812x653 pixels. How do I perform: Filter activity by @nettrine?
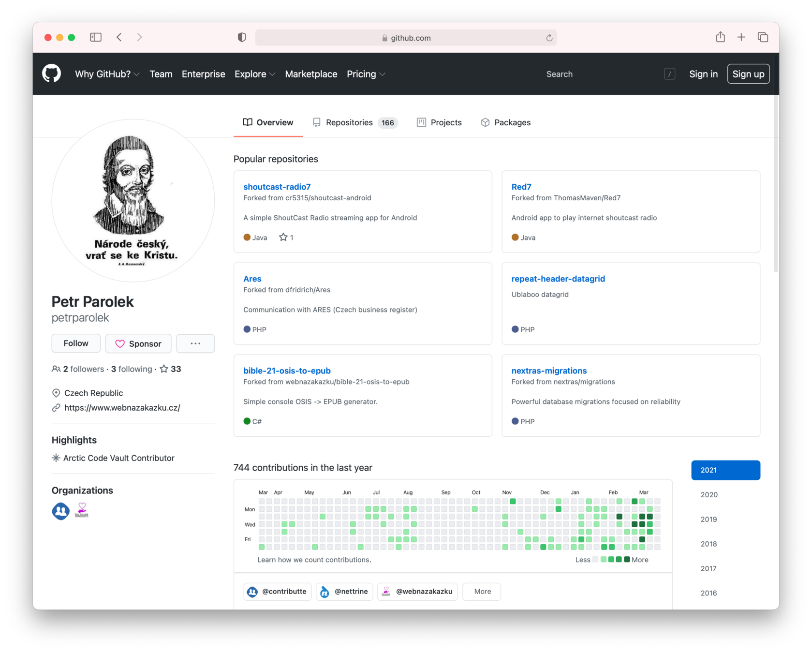344,592
